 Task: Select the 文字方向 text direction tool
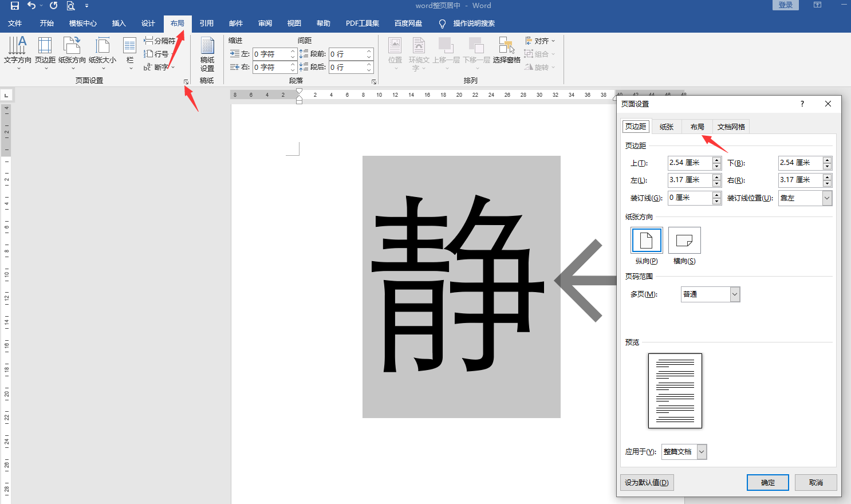point(17,53)
